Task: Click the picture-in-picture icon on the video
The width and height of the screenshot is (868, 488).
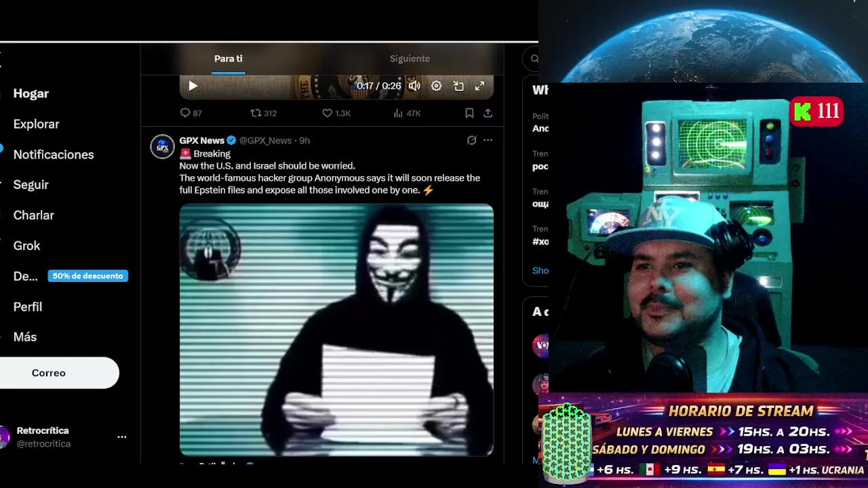Action: click(458, 86)
